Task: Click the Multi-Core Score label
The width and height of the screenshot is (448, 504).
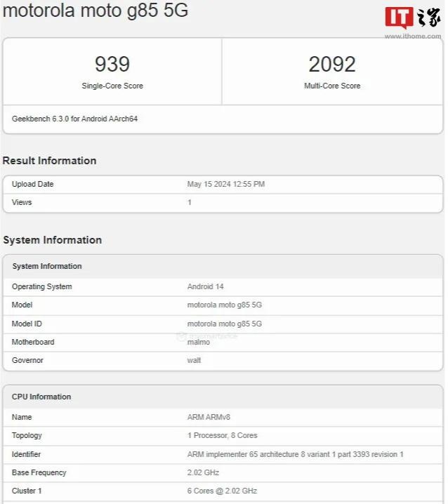Action: pyautogui.click(x=332, y=86)
